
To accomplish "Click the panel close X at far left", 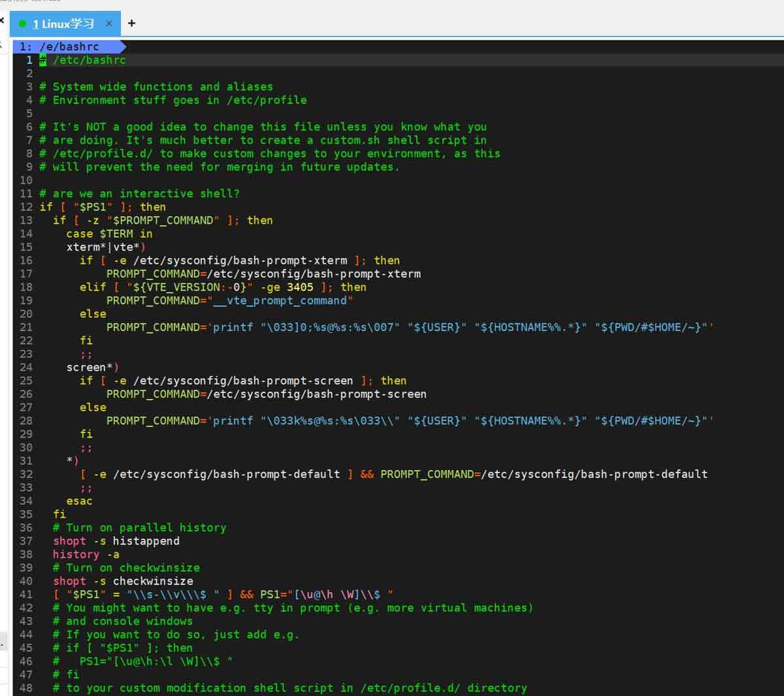I will 2,20.
